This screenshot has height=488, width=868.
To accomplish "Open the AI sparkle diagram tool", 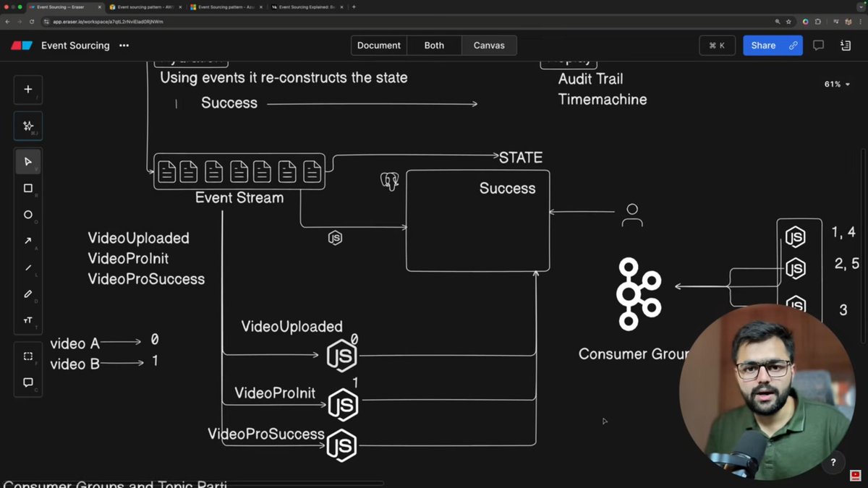I will point(27,126).
